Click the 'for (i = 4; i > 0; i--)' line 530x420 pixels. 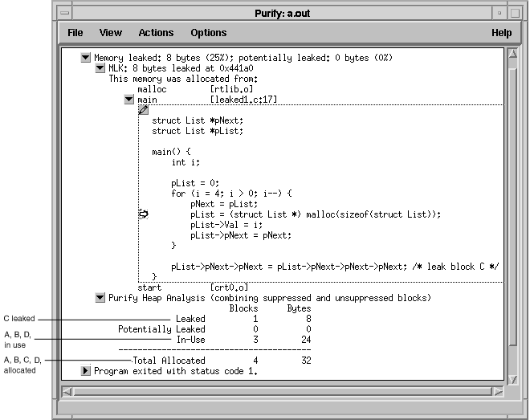click(231, 194)
